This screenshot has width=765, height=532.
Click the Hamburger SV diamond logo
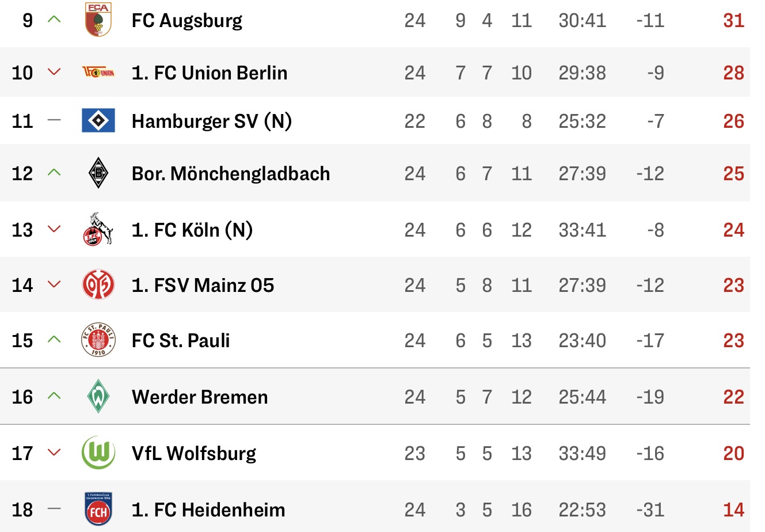coord(98,121)
